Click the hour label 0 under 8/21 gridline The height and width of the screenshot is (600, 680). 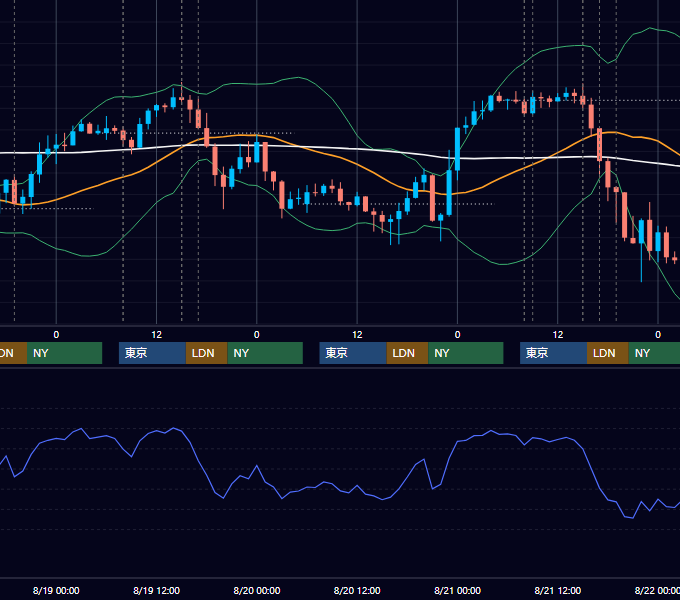(458, 335)
